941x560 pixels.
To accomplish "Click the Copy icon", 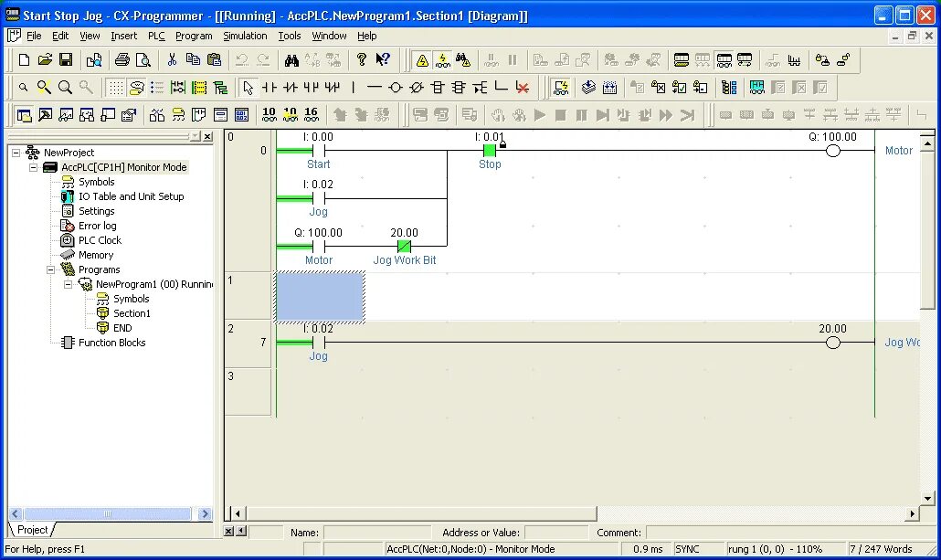I will pos(194,59).
